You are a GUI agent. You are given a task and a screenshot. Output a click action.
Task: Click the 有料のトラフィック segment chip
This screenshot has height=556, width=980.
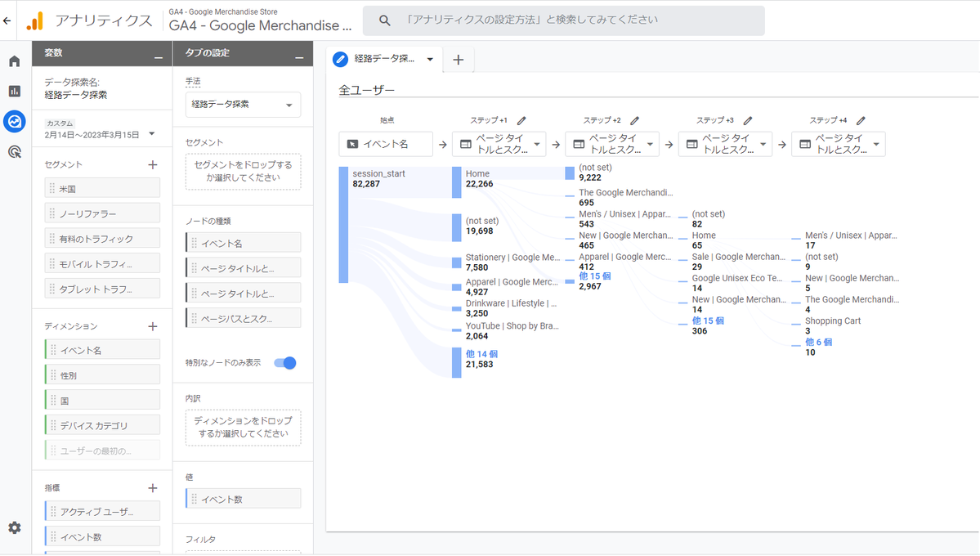pos(102,238)
